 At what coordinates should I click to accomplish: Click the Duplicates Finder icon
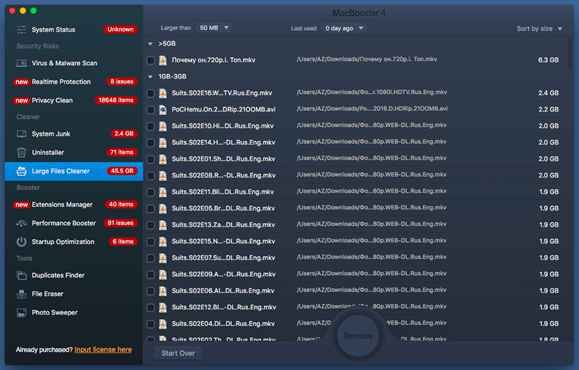pos(21,275)
